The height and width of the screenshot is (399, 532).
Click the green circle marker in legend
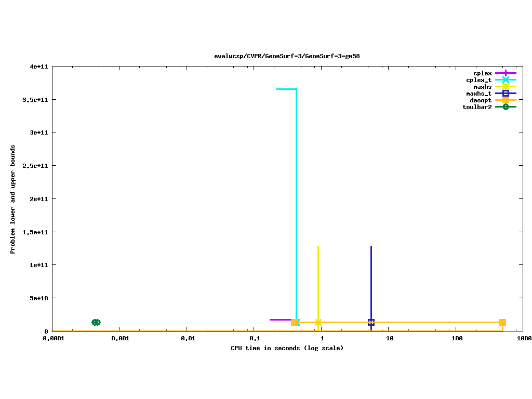click(506, 107)
